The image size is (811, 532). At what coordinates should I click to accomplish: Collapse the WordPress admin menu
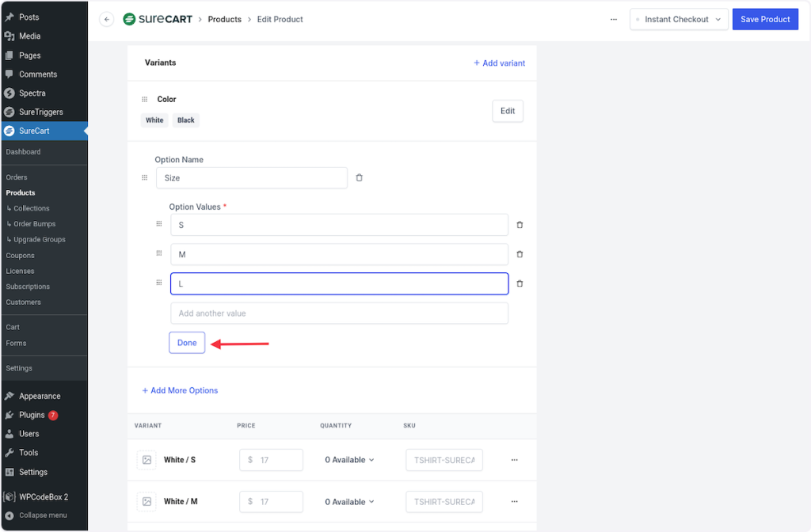43,515
